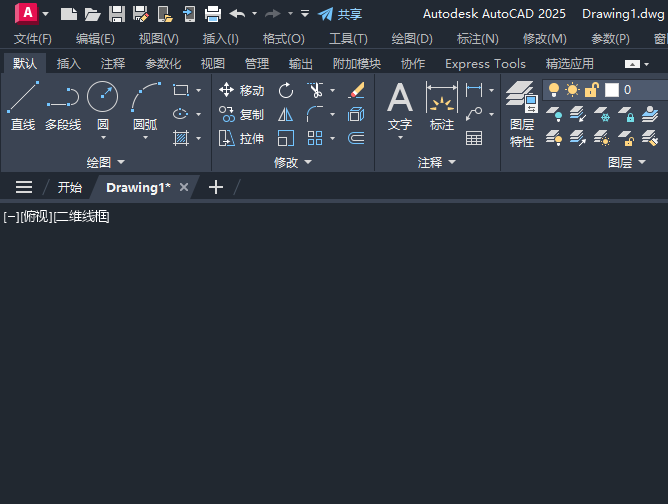
Task: Open file folder icon in quick access
Action: pos(92,14)
